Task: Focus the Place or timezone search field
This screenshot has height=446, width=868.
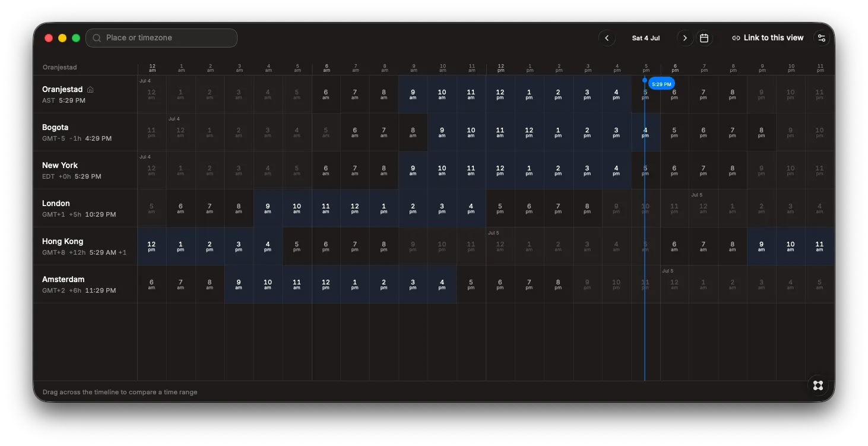Action: tap(161, 38)
